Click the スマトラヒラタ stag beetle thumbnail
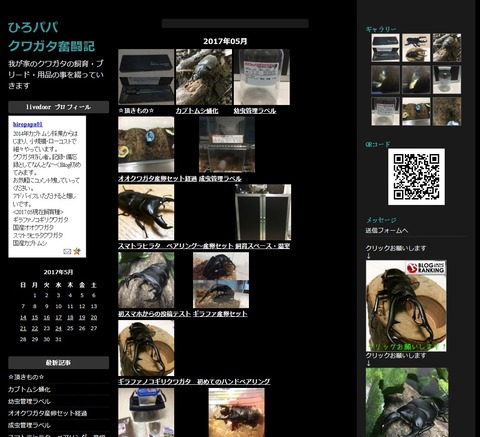480x437 pixels. 146,212
